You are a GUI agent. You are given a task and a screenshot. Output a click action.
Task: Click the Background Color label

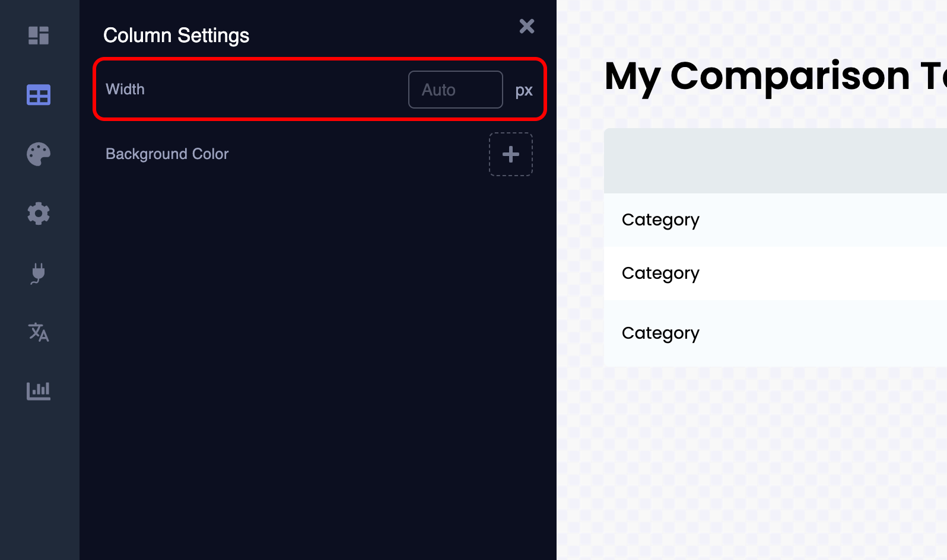167,154
